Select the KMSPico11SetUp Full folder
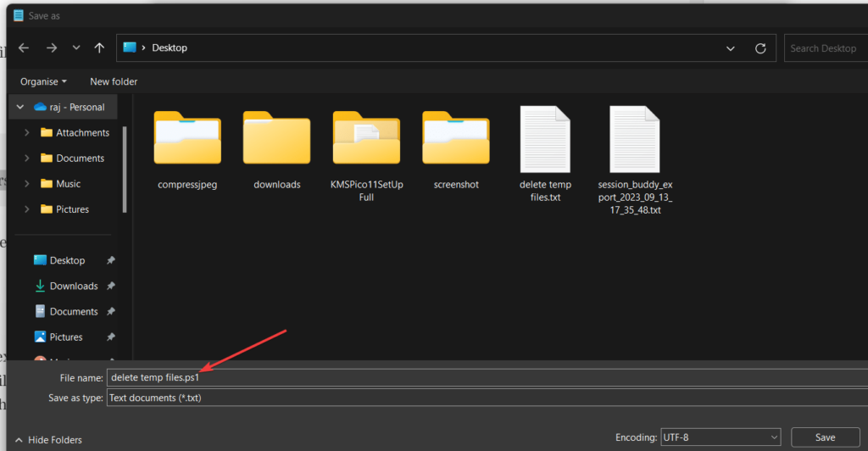Viewport: 868px width, 451px height. 366,155
